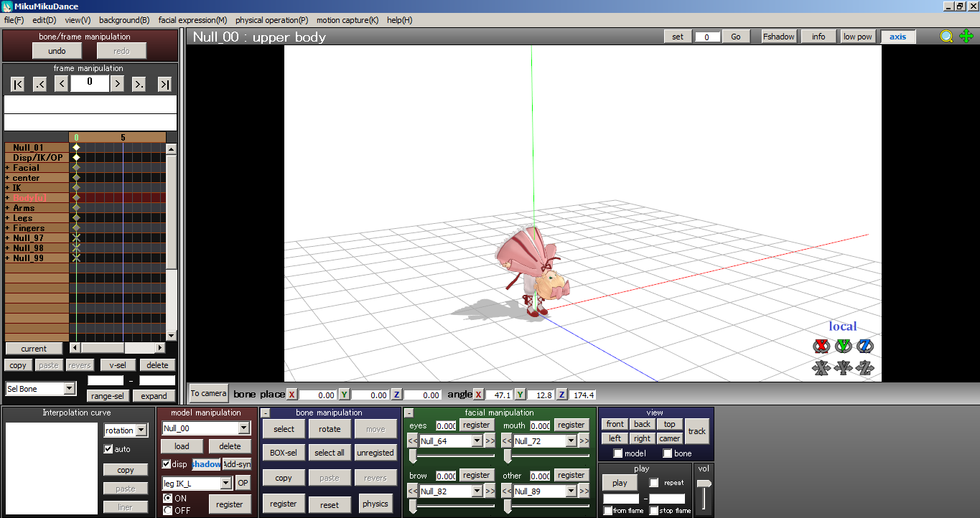The image size is (980, 518).
Task: Switch to the front view button
Action: (x=615, y=424)
